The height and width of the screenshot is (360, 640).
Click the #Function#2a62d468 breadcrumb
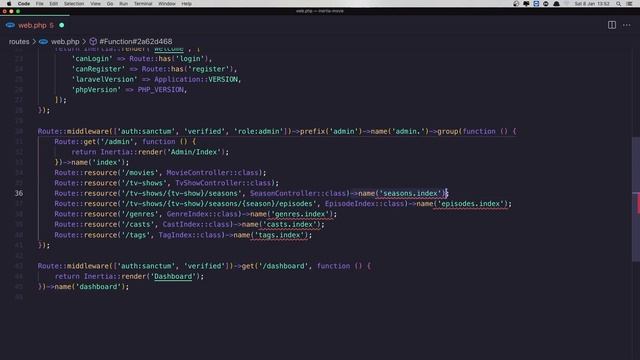point(136,42)
